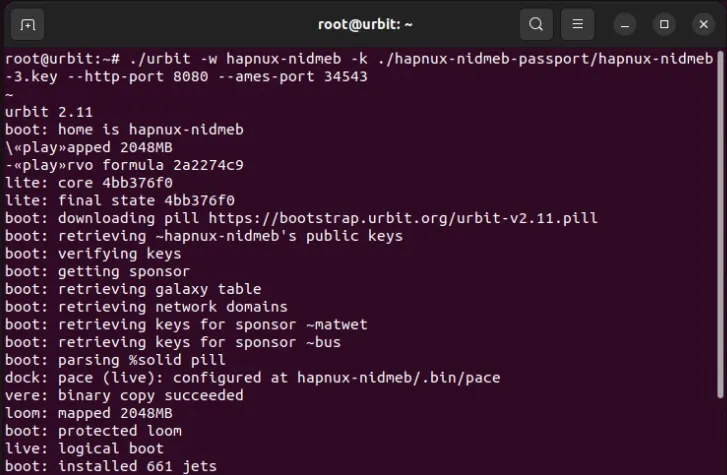Screen dimensions: 727x475
Task: Click the root@urbit: ~ window title
Action: (x=365, y=24)
